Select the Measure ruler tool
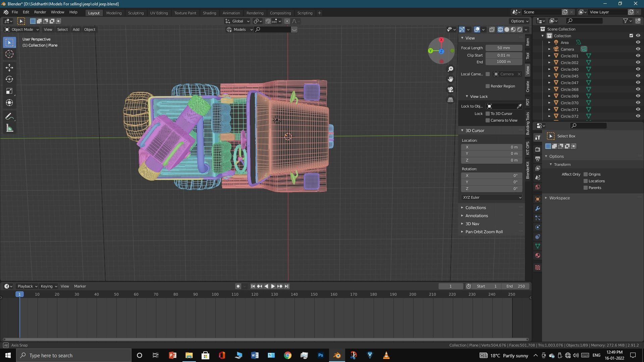The height and width of the screenshot is (362, 644). (x=9, y=129)
